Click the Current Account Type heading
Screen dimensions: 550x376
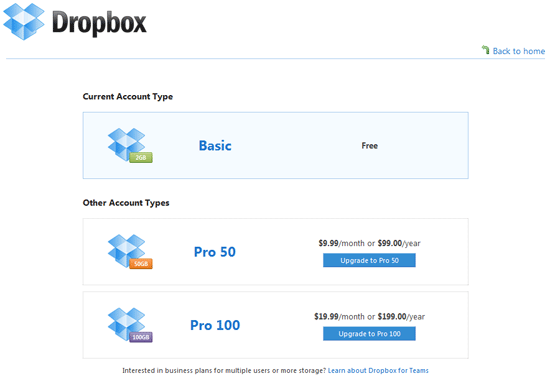pyautogui.click(x=128, y=96)
